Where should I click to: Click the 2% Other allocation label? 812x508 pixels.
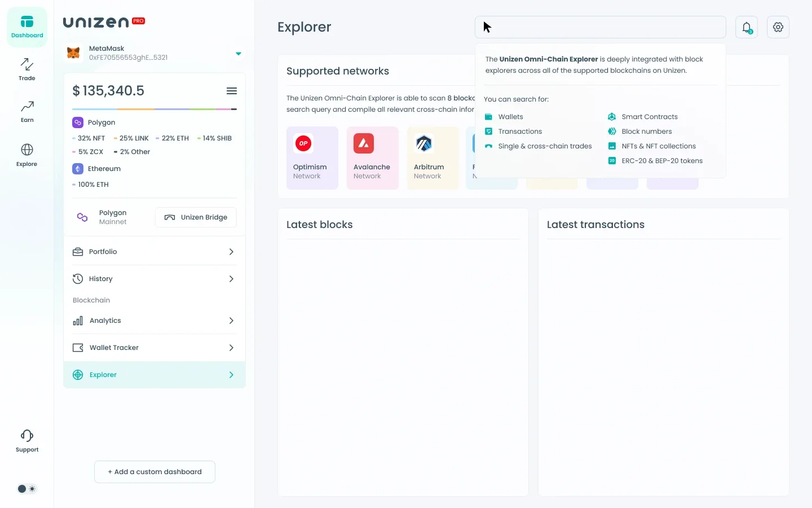tap(132, 152)
